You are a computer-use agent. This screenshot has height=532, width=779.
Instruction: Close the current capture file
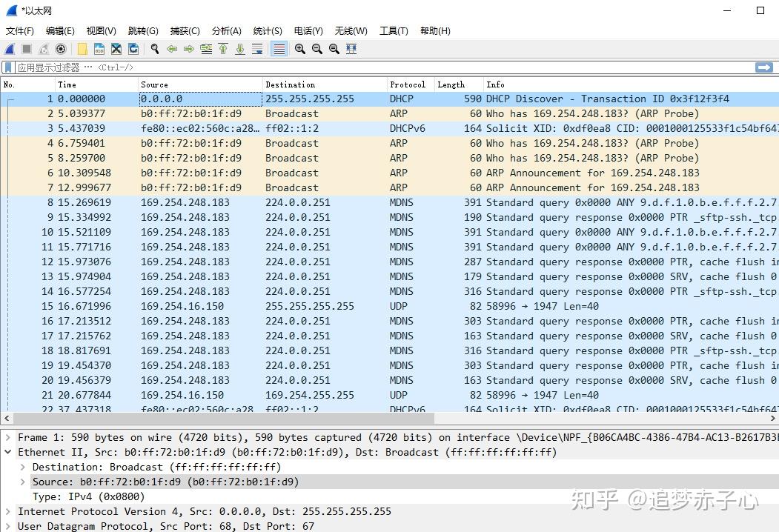coord(116,49)
